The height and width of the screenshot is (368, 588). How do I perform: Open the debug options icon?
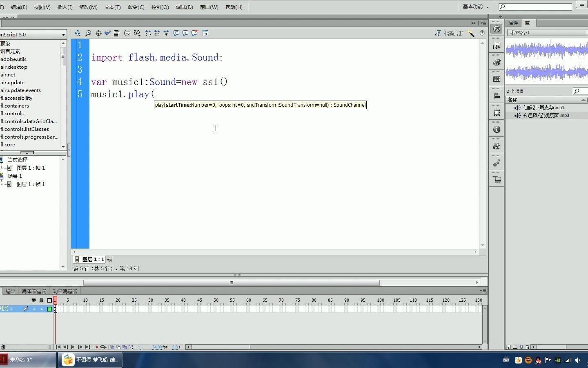coord(137,33)
